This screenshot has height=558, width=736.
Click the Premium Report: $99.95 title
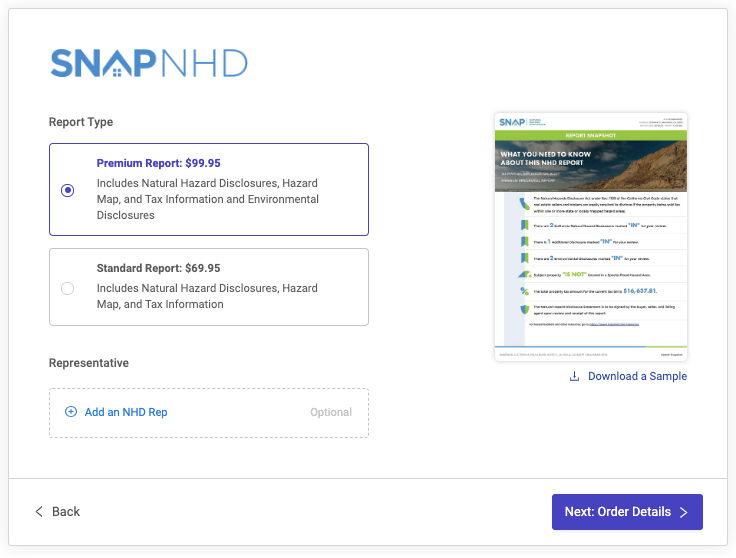coord(159,163)
